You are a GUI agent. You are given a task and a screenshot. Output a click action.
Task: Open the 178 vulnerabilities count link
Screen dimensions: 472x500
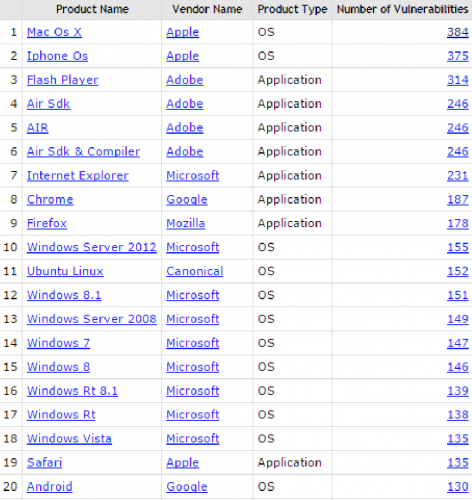coord(458,223)
